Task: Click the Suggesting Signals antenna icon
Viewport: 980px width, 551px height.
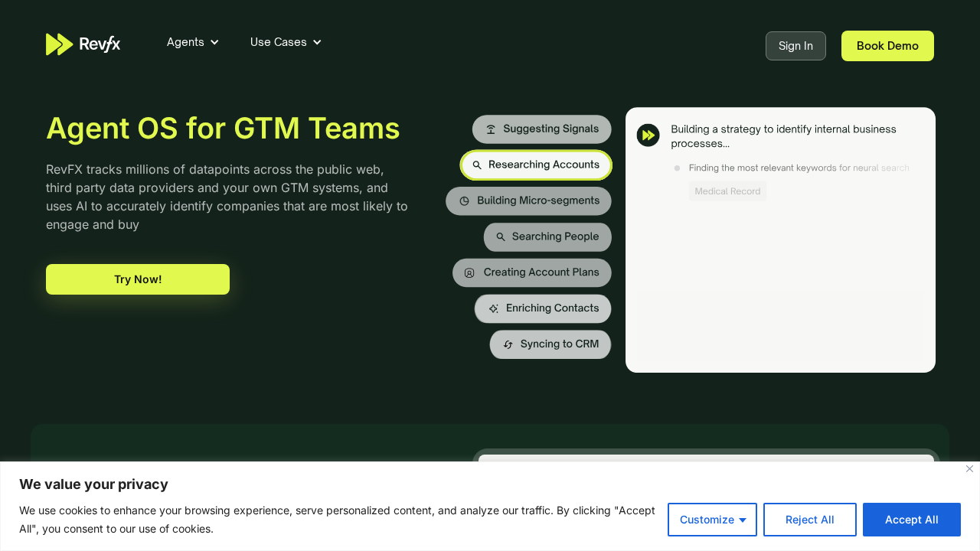Action: (491, 129)
